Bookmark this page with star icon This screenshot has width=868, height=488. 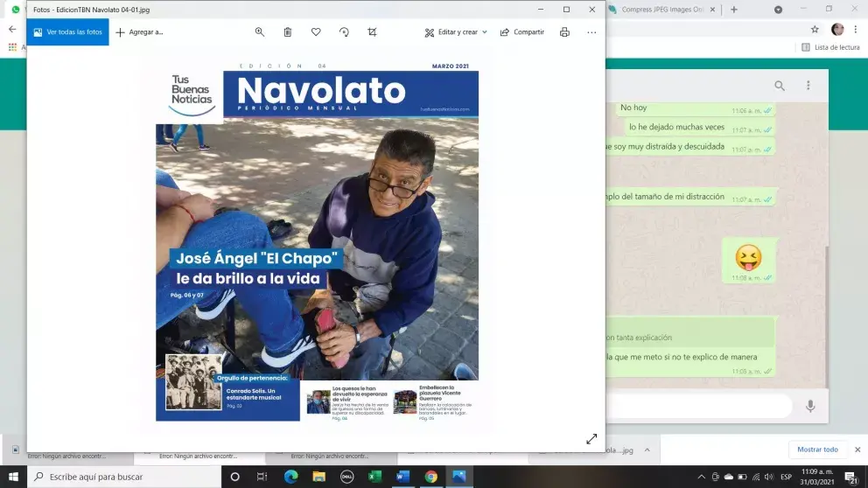point(815,30)
